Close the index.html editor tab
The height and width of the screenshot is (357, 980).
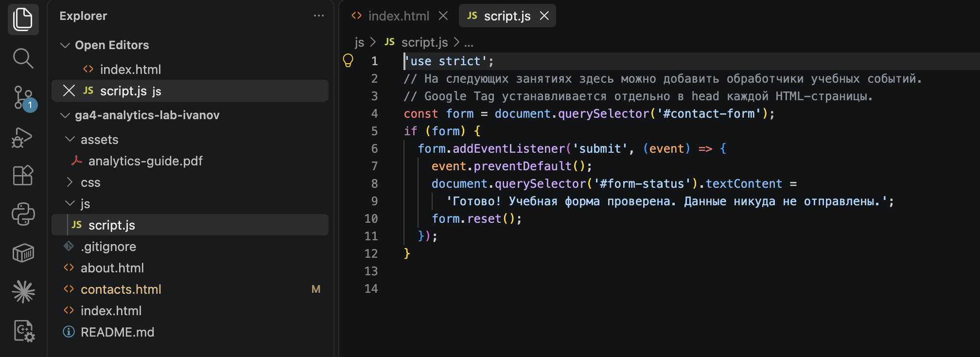point(443,16)
